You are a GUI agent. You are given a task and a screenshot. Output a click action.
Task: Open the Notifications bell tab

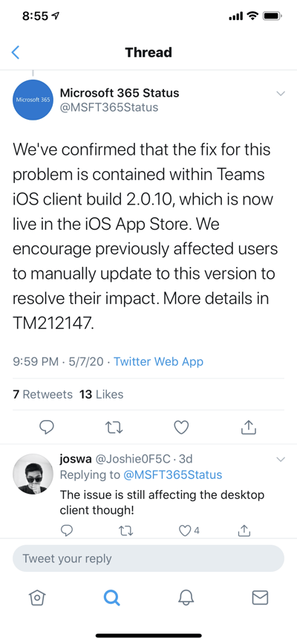click(x=186, y=598)
